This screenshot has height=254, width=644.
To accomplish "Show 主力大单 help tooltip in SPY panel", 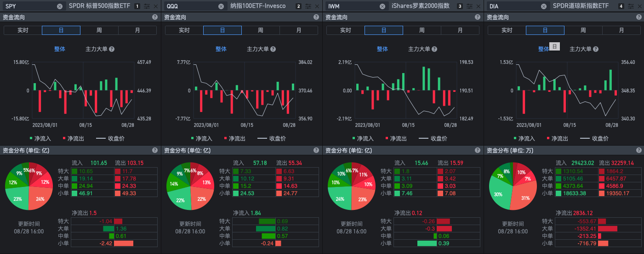I will [x=112, y=49].
